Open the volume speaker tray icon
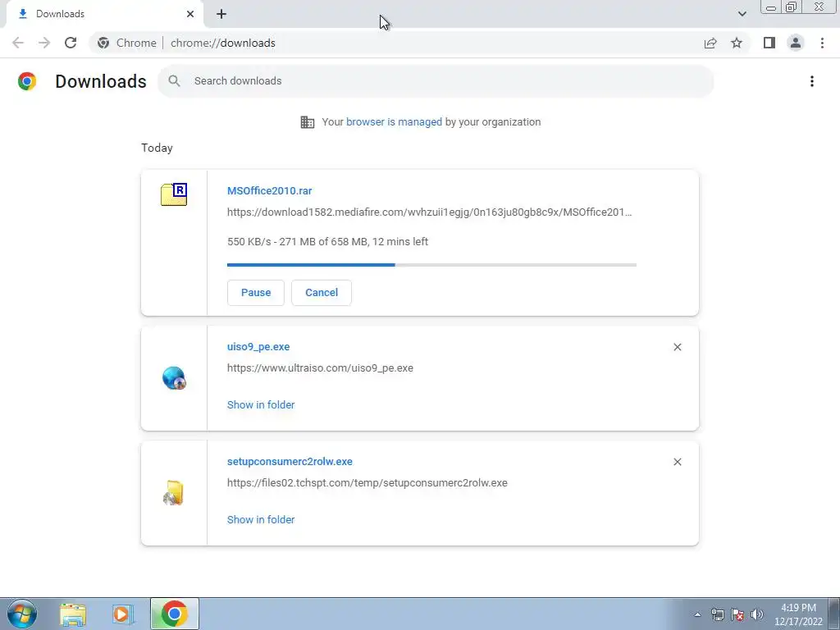The width and height of the screenshot is (840, 630). [757, 615]
